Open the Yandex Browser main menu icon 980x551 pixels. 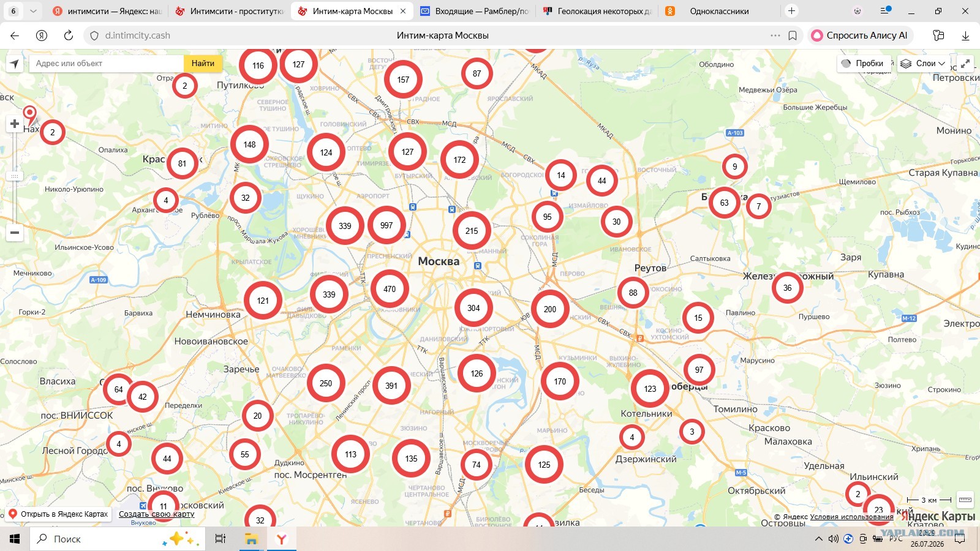[x=885, y=10]
